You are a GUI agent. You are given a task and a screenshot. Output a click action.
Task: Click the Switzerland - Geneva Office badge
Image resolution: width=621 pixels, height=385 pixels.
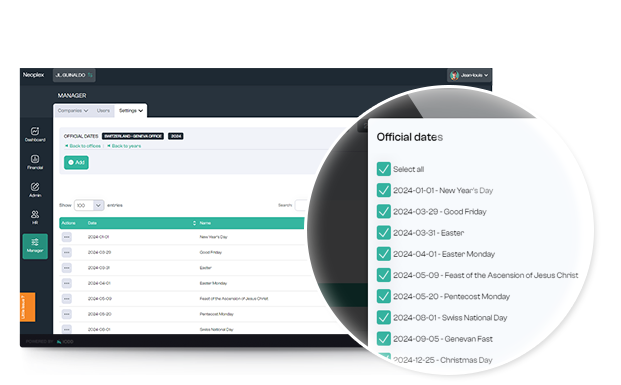click(133, 136)
